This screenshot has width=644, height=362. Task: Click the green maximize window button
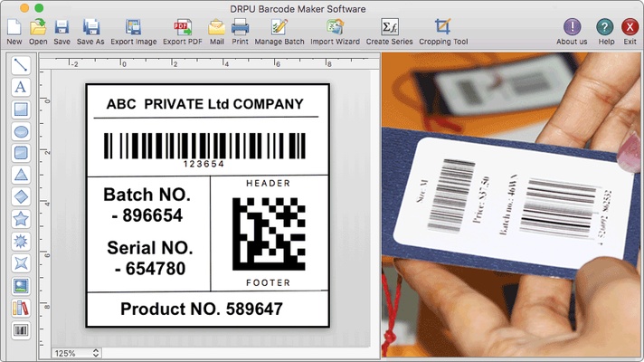click(39, 8)
